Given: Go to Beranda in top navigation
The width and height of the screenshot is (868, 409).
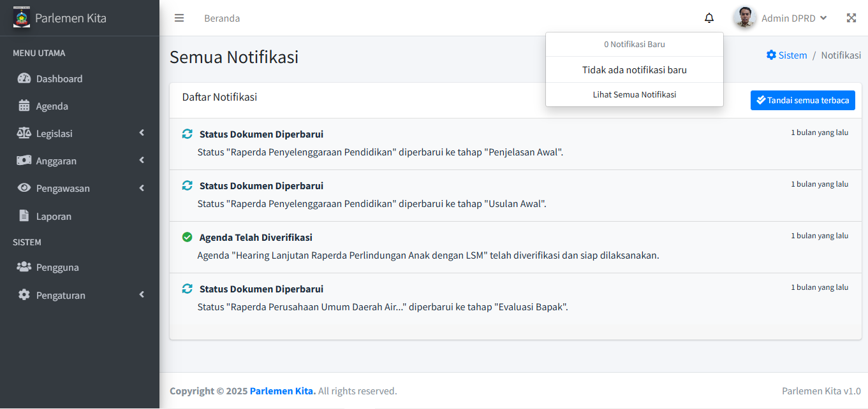Looking at the screenshot, I should tap(222, 18).
